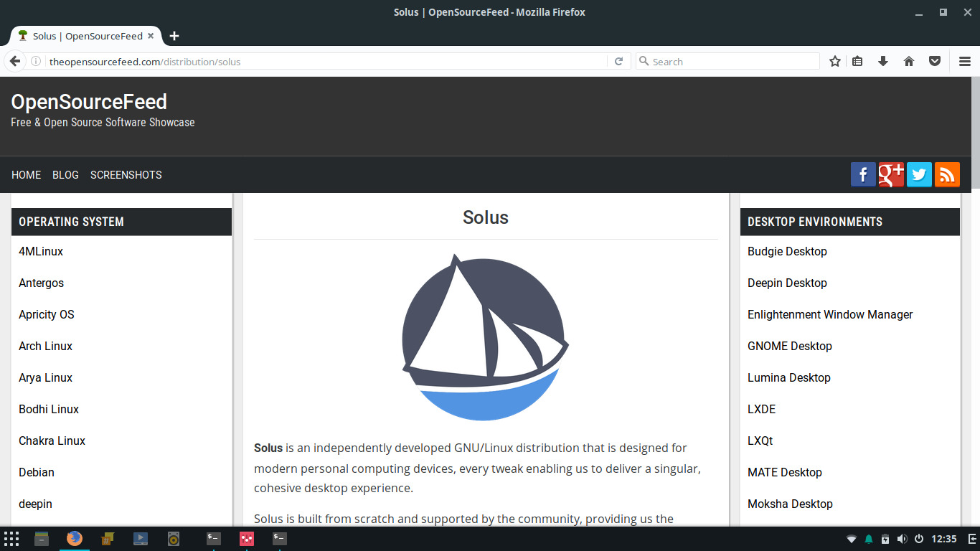The width and height of the screenshot is (980, 551).
Task: Go to the BLOG section
Action: (x=65, y=174)
